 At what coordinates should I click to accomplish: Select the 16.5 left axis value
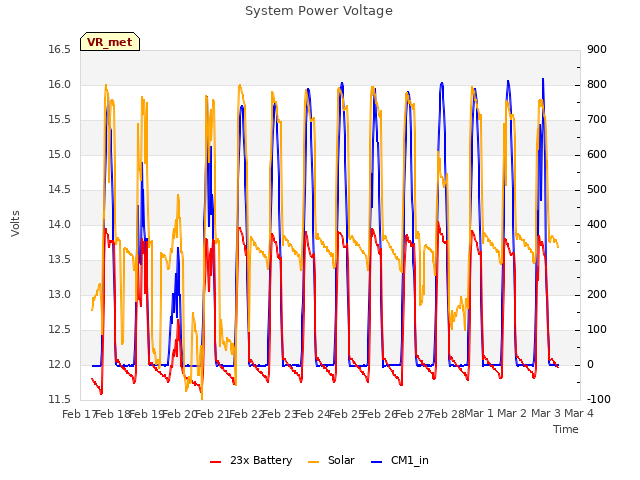(x=60, y=50)
